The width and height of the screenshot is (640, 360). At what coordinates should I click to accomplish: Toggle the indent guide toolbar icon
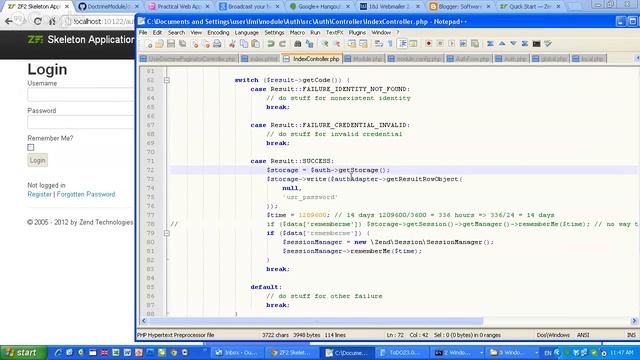[402, 44]
